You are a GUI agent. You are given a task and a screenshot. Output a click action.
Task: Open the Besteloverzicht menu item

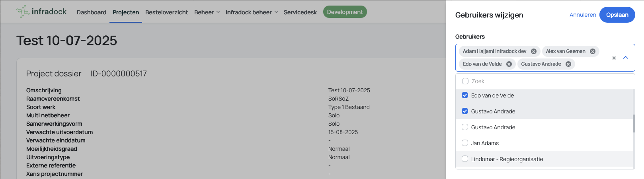(166, 12)
